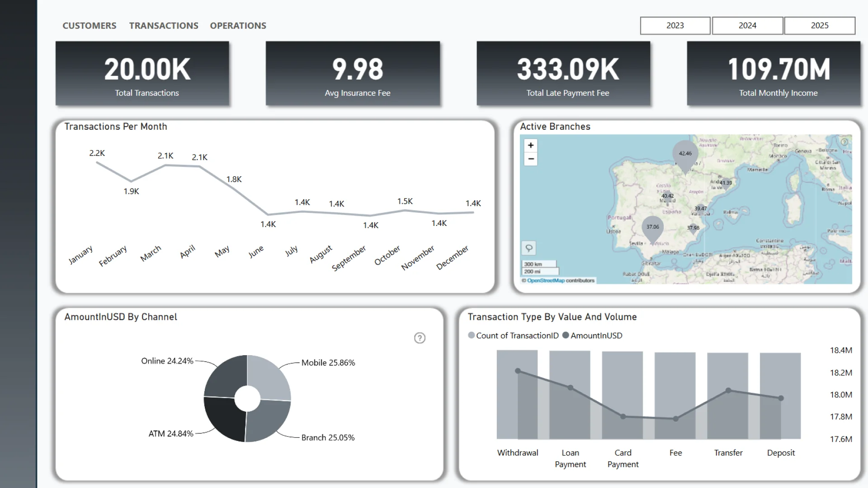Click the 17.6M axis value
Screen dimensions: 868x488
point(841,439)
